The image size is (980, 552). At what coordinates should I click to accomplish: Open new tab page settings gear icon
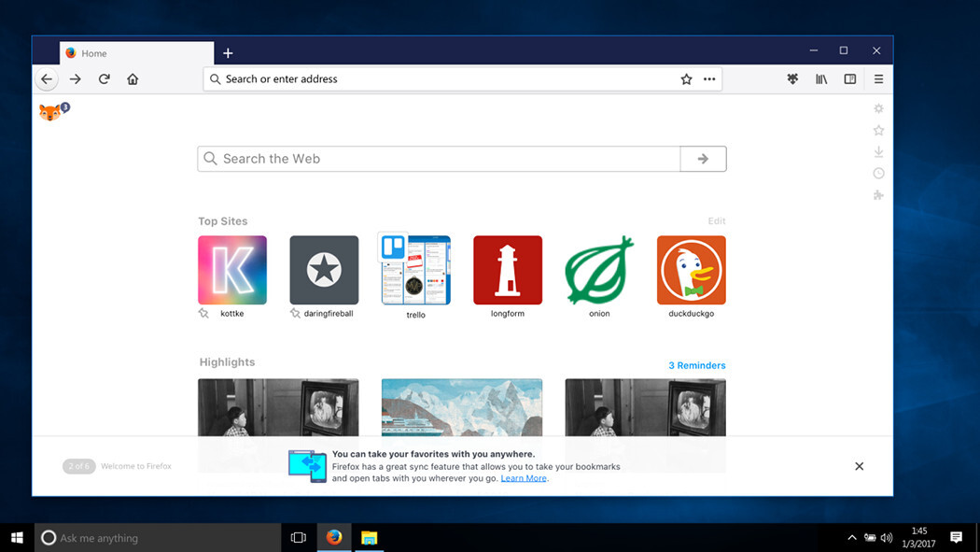878,107
